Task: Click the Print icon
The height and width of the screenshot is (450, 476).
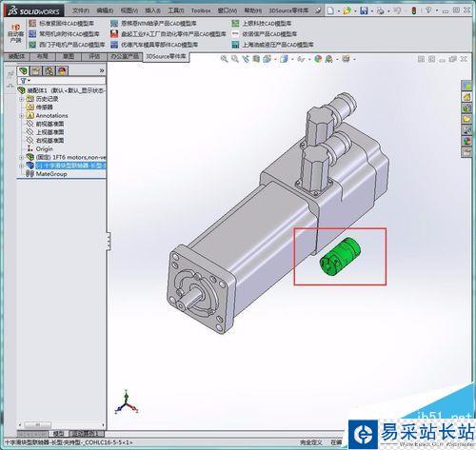Action: [381, 10]
